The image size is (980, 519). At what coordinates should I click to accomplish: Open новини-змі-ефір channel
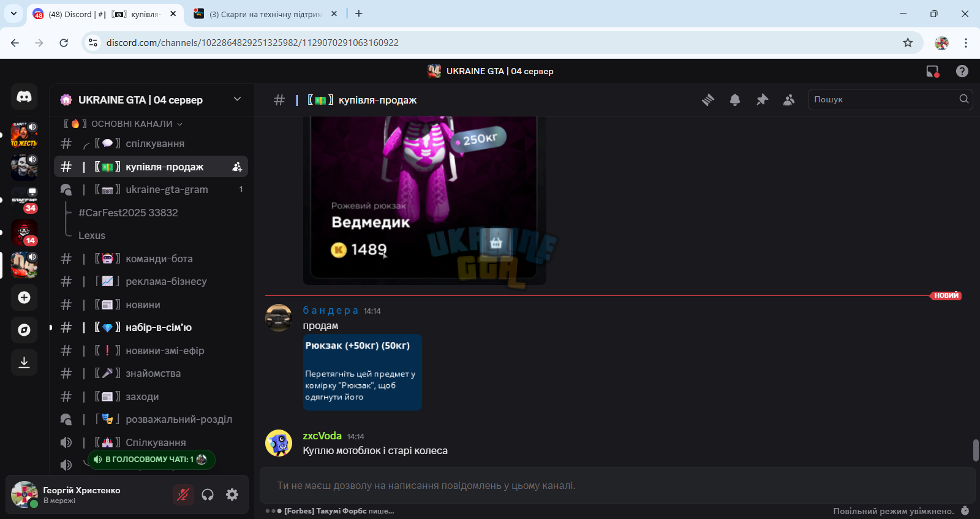tap(151, 350)
